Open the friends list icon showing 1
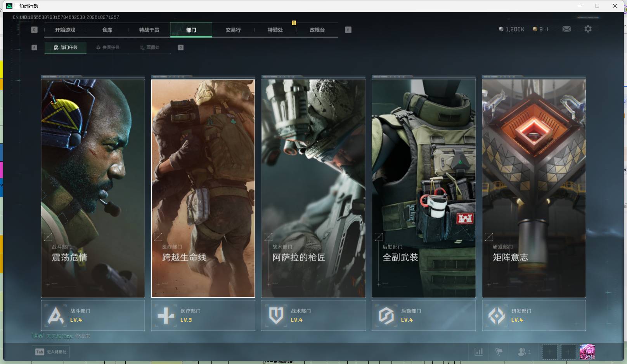This screenshot has width=627, height=364. (524, 352)
